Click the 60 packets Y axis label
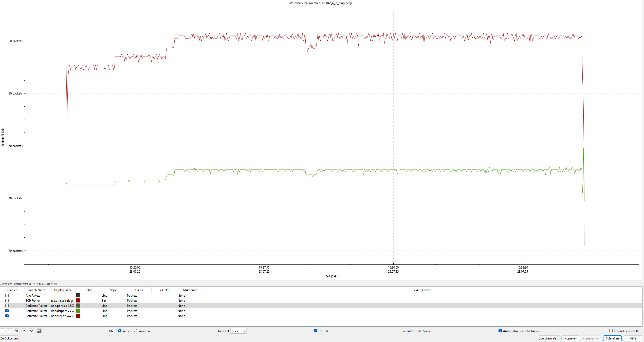This screenshot has height=342, width=644. click(x=15, y=146)
